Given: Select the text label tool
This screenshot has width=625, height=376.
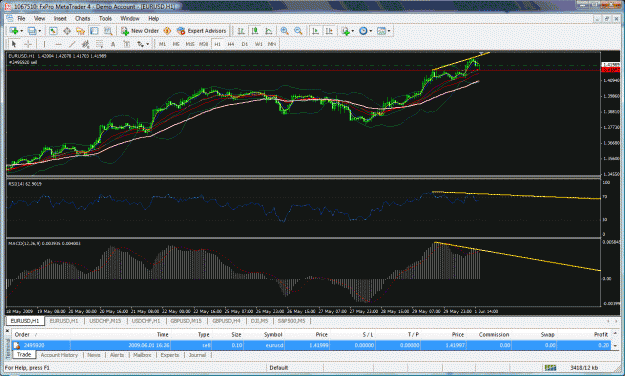Looking at the screenshot, I should coord(113,44).
